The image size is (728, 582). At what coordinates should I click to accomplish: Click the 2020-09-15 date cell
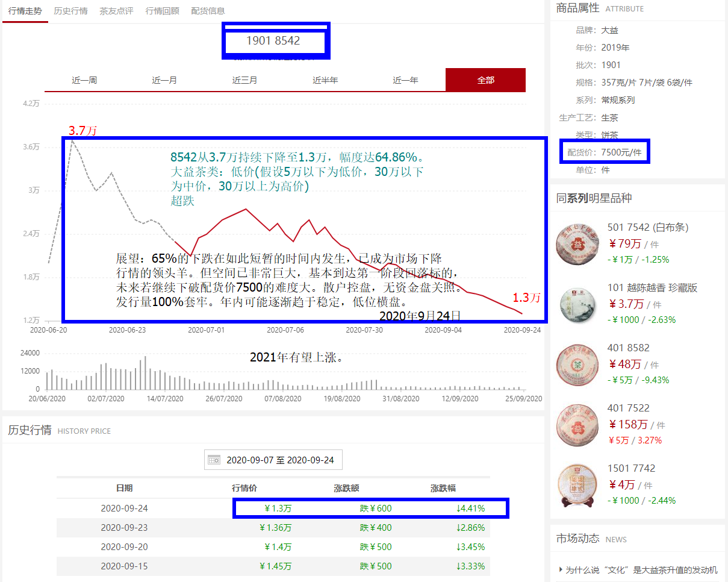pyautogui.click(x=125, y=566)
